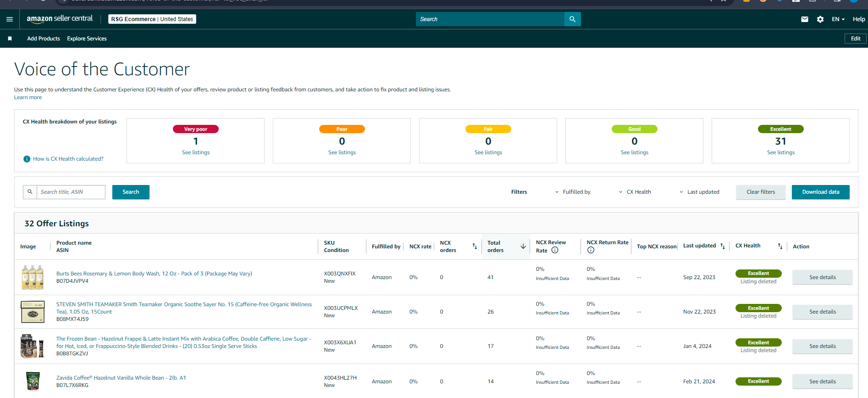Expand the Fulfilled by filter
Viewport: 868px width, 398px height.
[573, 192]
